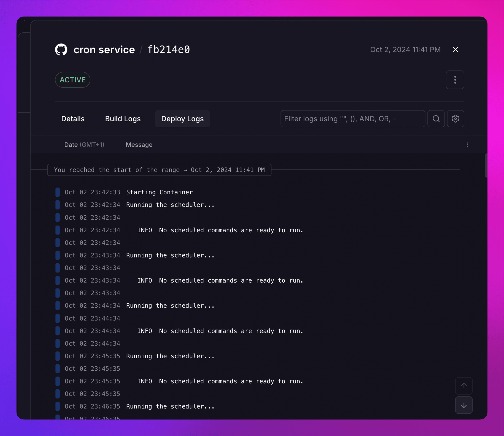Viewport: 504px width, 436px height.
Task: Click the ACTIVE status badge
Action: tap(73, 80)
